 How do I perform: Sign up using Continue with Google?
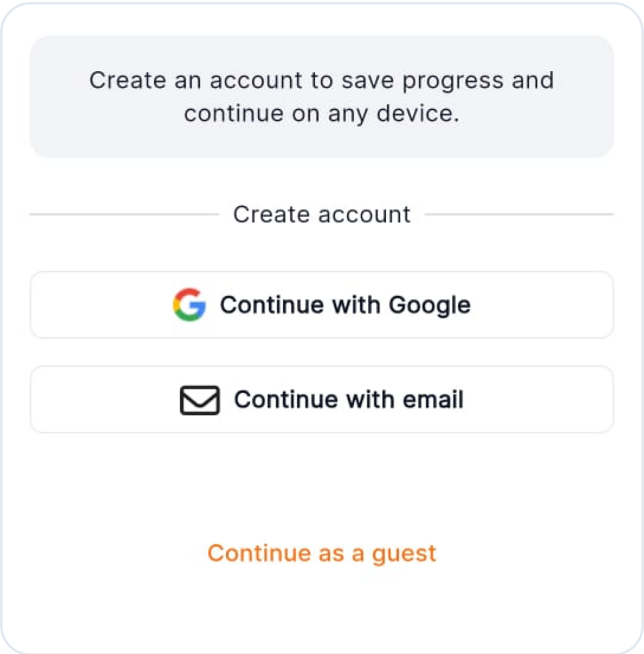tap(321, 305)
